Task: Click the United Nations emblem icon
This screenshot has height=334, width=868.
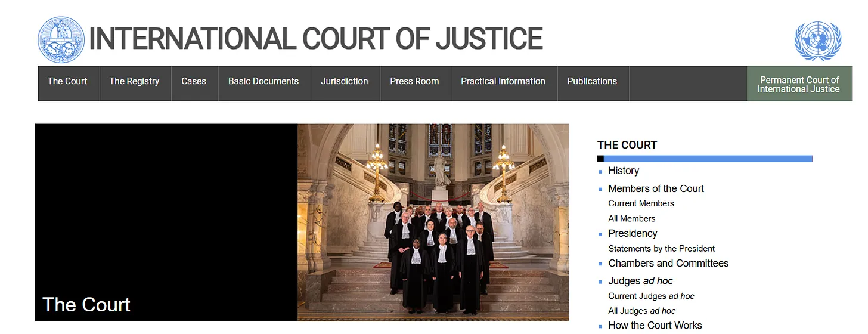Action: [x=817, y=41]
